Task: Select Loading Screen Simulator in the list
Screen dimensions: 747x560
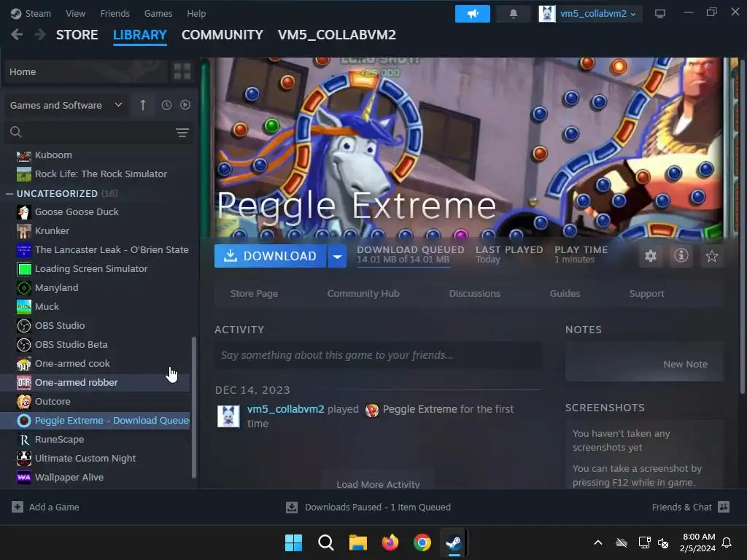Action: (x=95, y=268)
